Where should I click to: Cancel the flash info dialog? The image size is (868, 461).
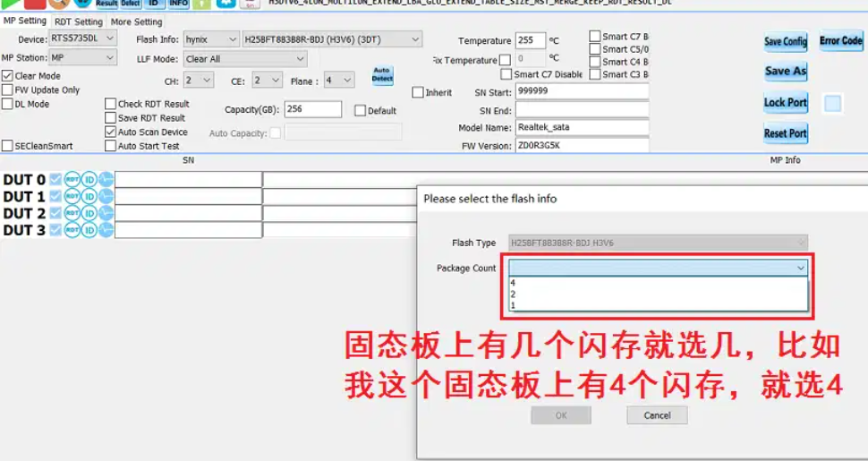[657, 415]
